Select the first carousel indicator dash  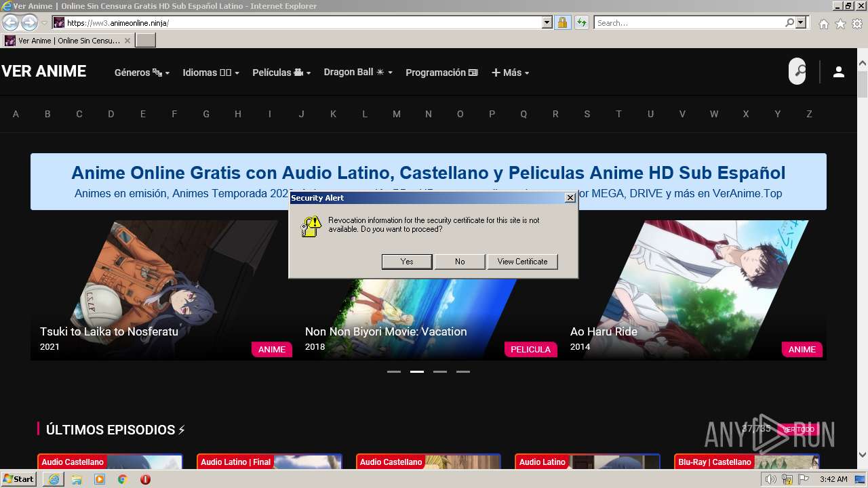pos(394,371)
